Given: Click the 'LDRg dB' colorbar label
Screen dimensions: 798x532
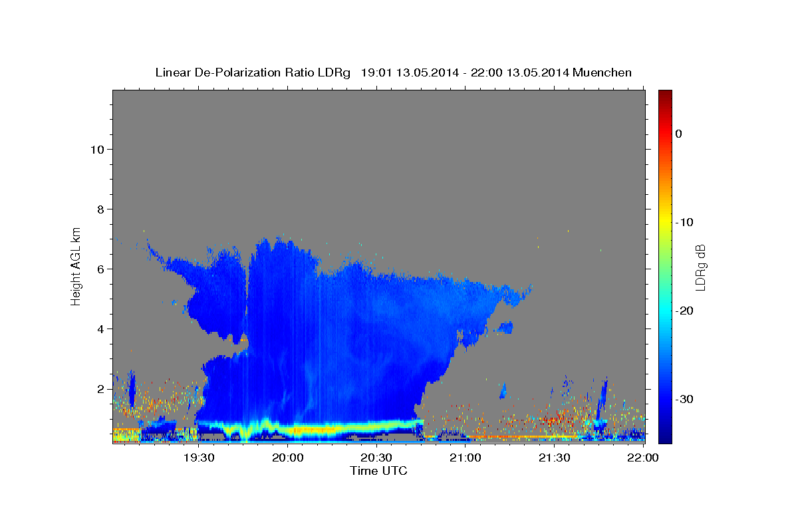Looking at the screenshot, I should coord(700,267).
